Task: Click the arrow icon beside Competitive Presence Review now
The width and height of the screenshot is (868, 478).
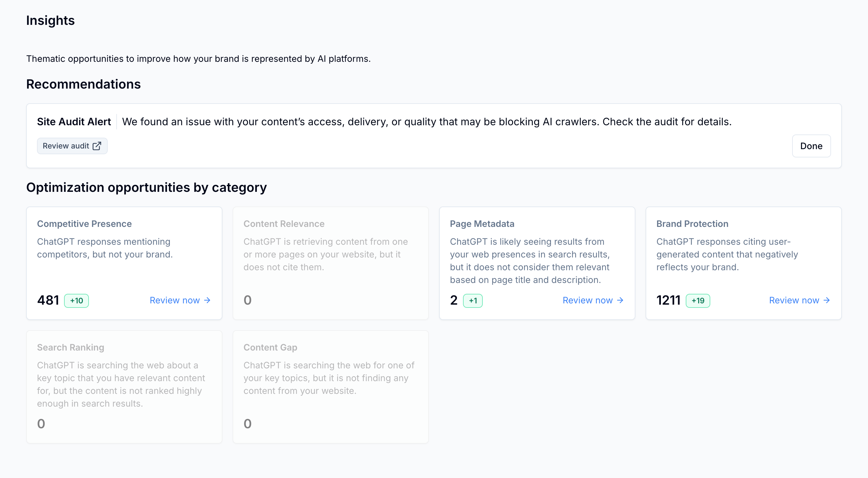Action: (x=207, y=300)
